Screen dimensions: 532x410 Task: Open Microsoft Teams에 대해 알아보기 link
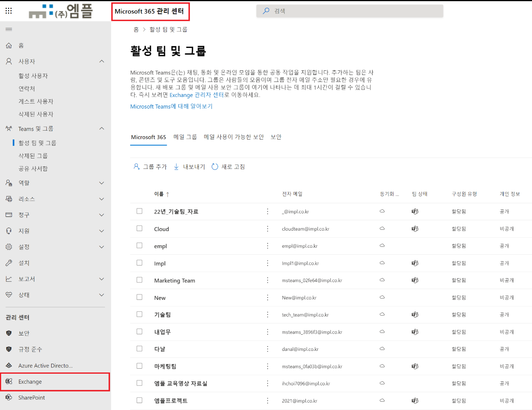coord(171,106)
